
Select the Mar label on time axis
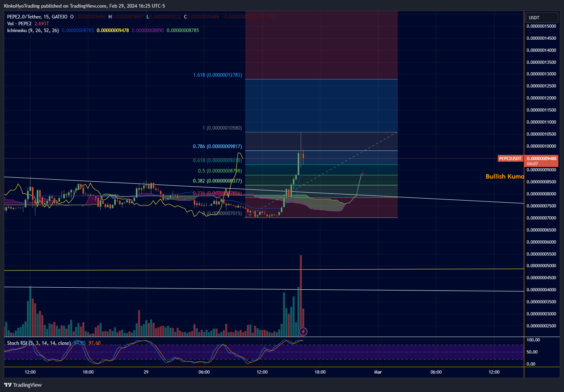378,372
